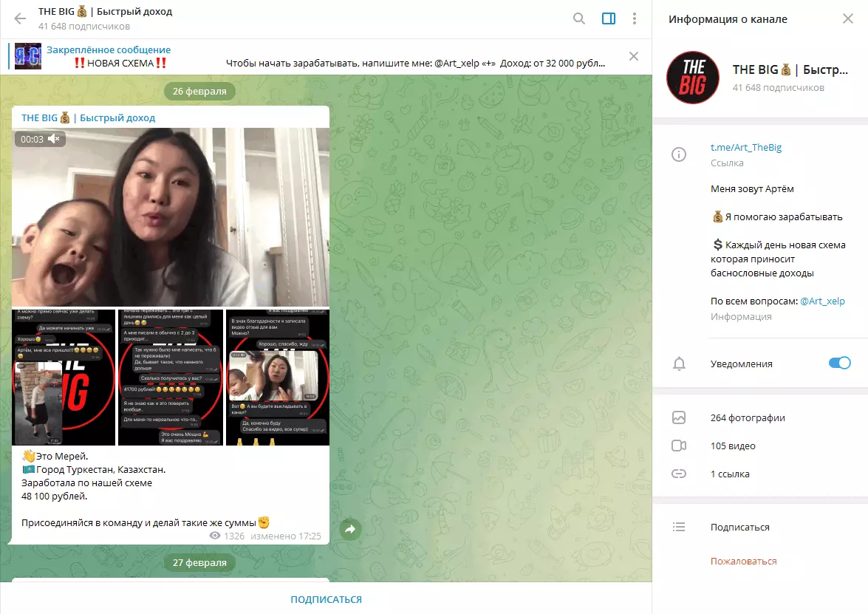Close the channel info panel

(x=847, y=18)
